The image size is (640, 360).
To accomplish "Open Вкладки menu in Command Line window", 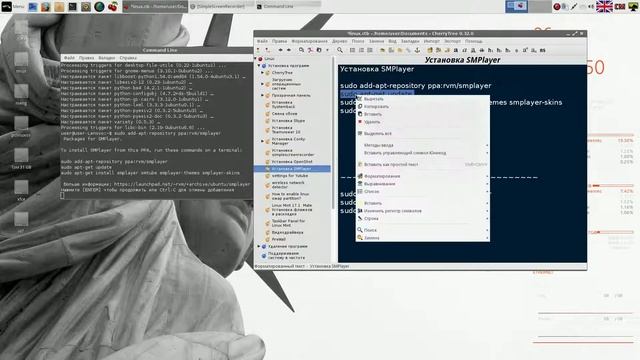I will 107,58.
